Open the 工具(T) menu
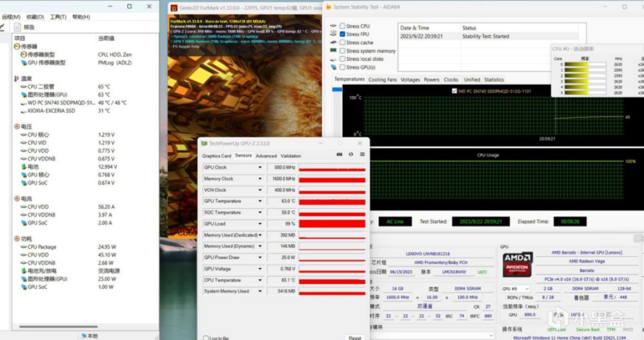This screenshot has height=340, width=644. (x=58, y=17)
